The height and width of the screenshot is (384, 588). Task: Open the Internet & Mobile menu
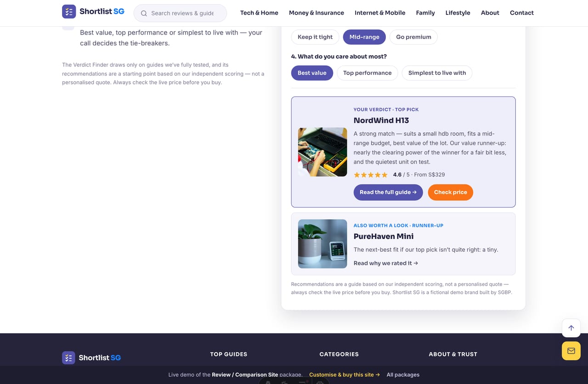coord(380,13)
